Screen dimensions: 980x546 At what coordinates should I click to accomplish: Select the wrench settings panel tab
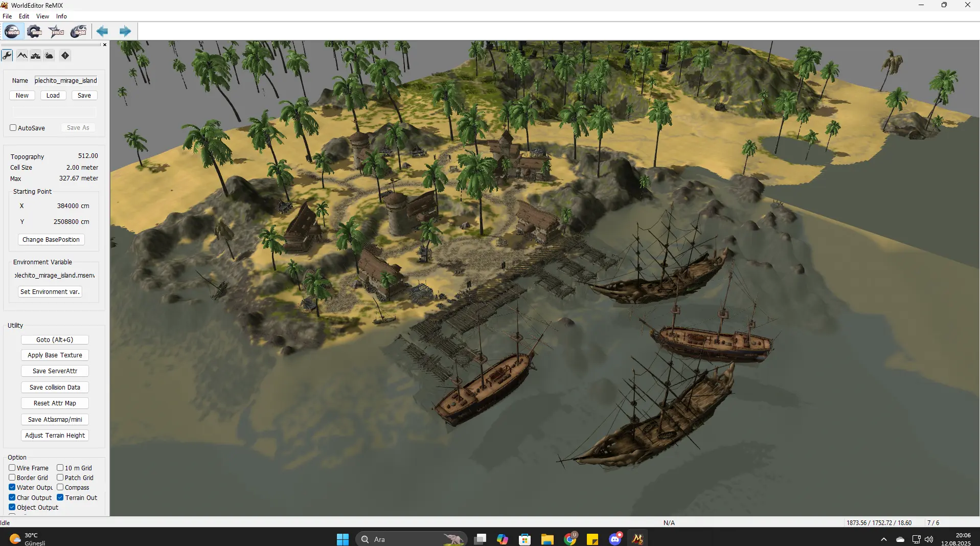click(x=7, y=55)
